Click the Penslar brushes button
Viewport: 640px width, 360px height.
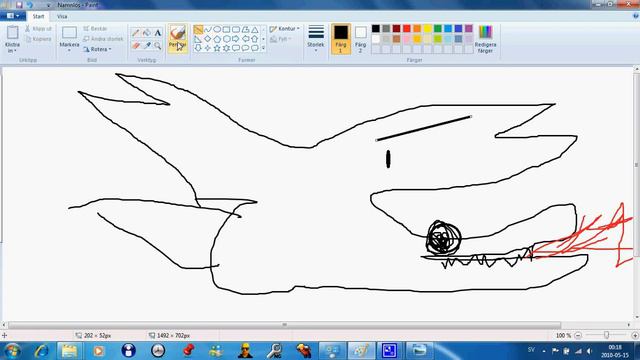click(x=178, y=38)
